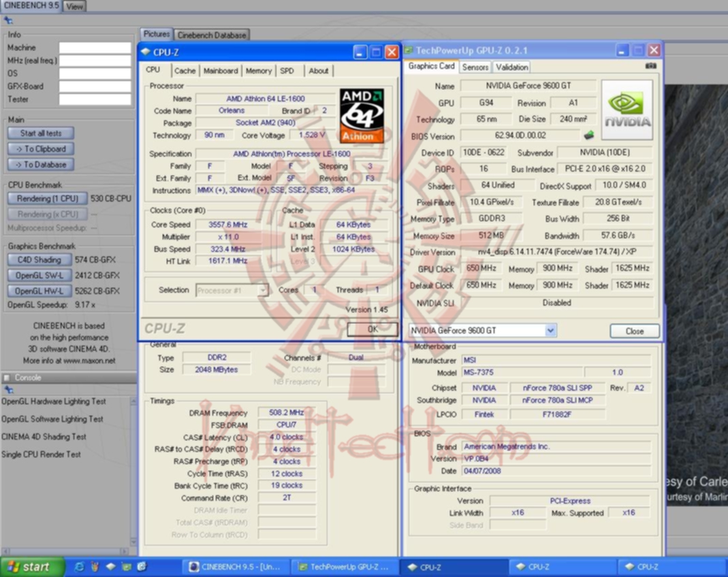Click BIOS save chip icon in GPU-Z
Image resolution: width=728 pixels, height=577 pixels.
tap(588, 135)
